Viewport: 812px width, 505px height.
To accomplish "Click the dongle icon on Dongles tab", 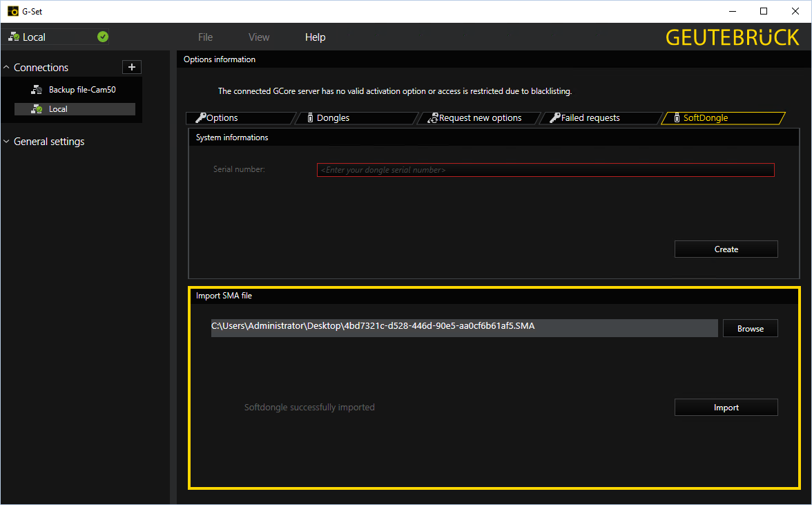I will (310, 118).
